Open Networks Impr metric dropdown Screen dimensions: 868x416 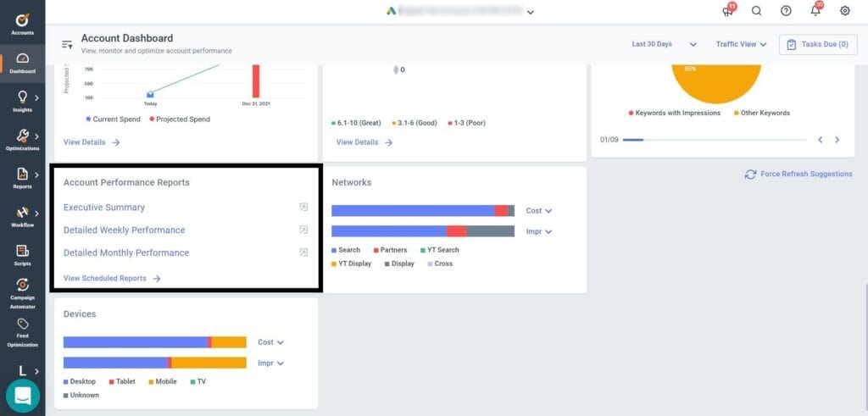539,232
